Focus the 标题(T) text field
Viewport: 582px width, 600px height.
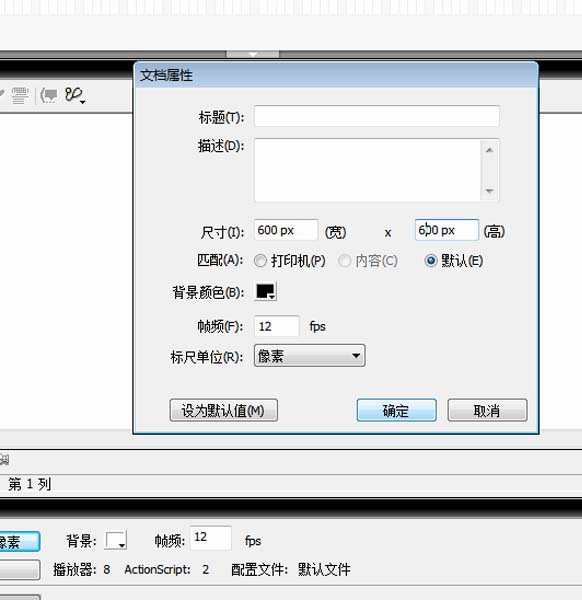(x=377, y=116)
